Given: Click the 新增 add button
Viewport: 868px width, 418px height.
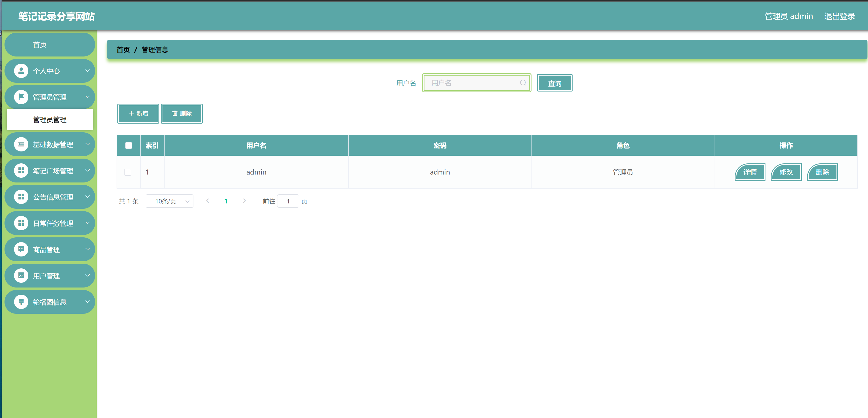Looking at the screenshot, I should click(138, 114).
